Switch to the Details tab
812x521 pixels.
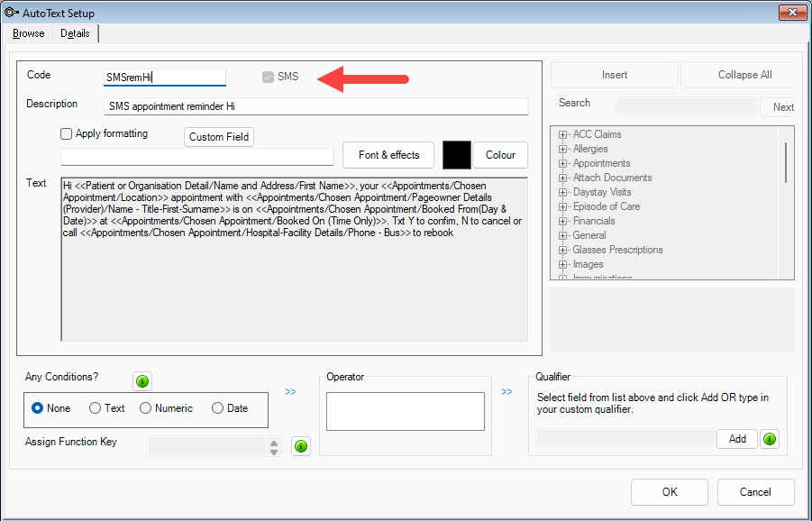coord(75,33)
